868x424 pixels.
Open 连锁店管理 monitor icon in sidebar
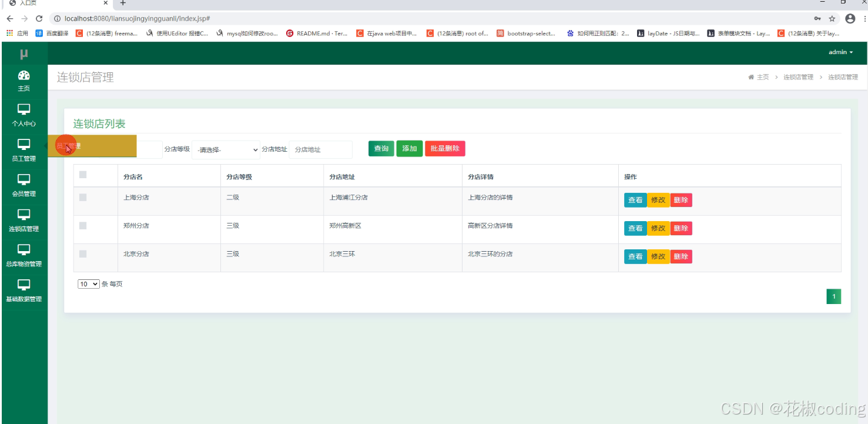(x=24, y=215)
